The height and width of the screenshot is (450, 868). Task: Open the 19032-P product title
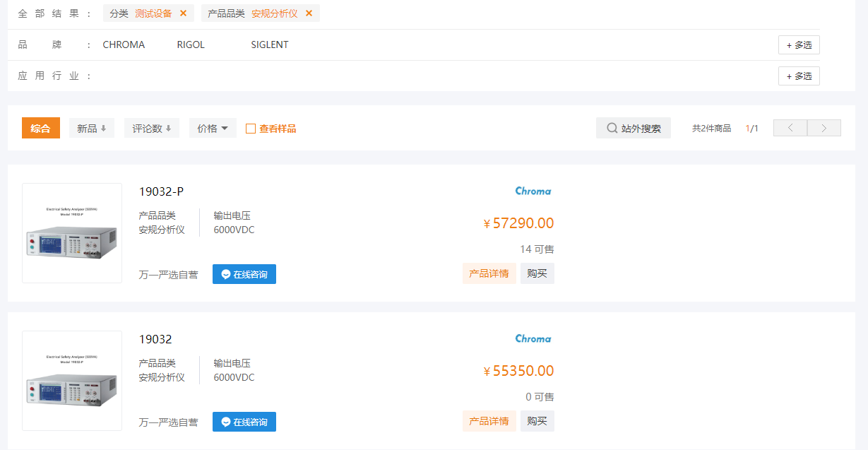(161, 191)
